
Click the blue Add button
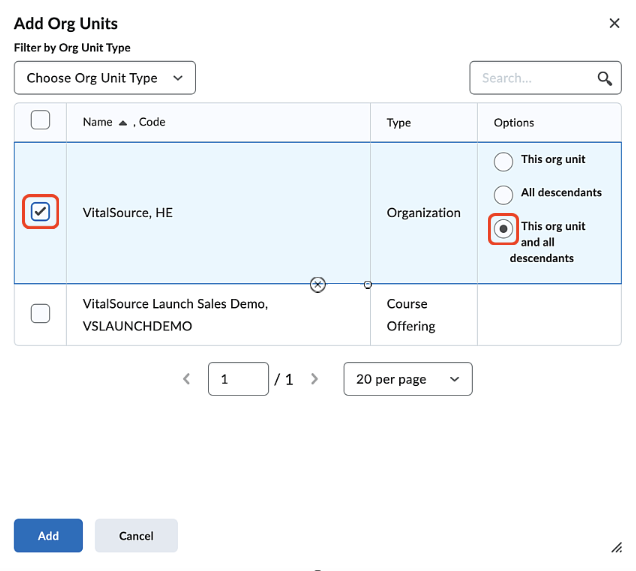click(48, 536)
